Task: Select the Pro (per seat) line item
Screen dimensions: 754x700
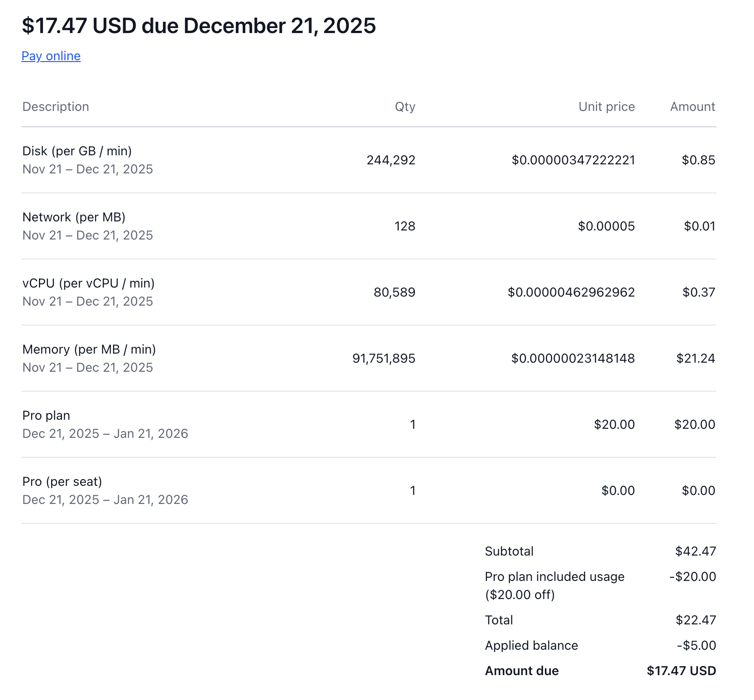Action: pyautogui.click(x=62, y=482)
